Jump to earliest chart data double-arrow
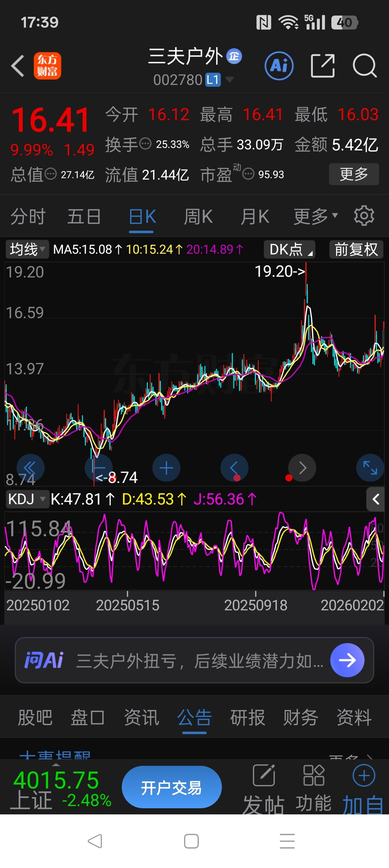The width and height of the screenshot is (389, 868). [30, 468]
